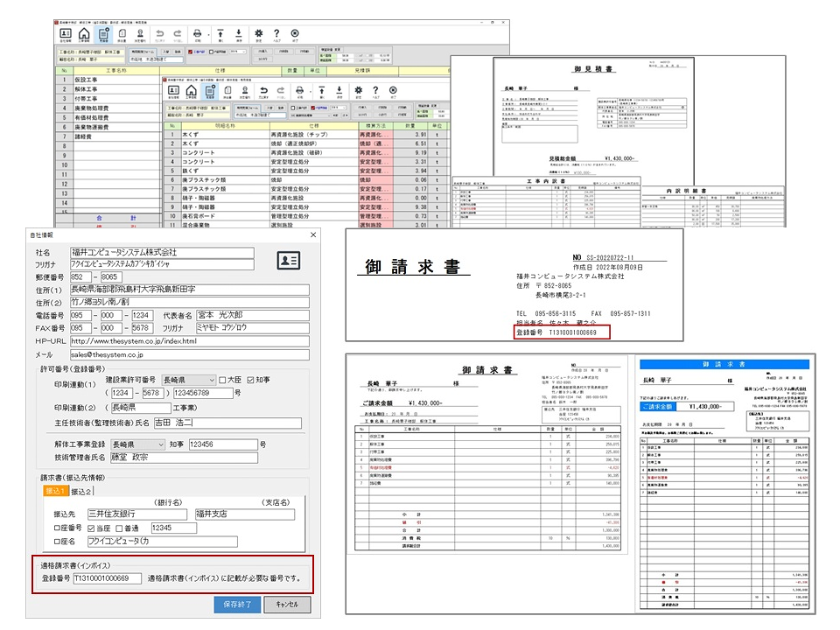
Task: Click the printer icon in the front window toolbar
Action: [x=299, y=90]
